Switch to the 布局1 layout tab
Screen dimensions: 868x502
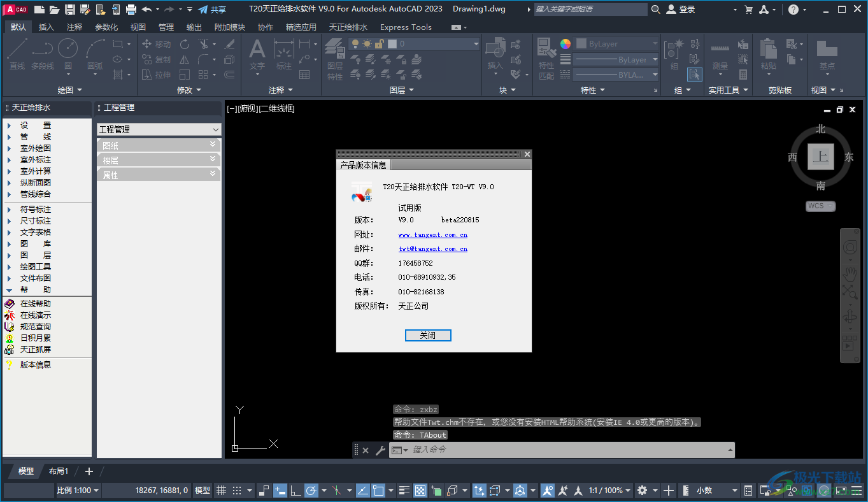(59, 471)
